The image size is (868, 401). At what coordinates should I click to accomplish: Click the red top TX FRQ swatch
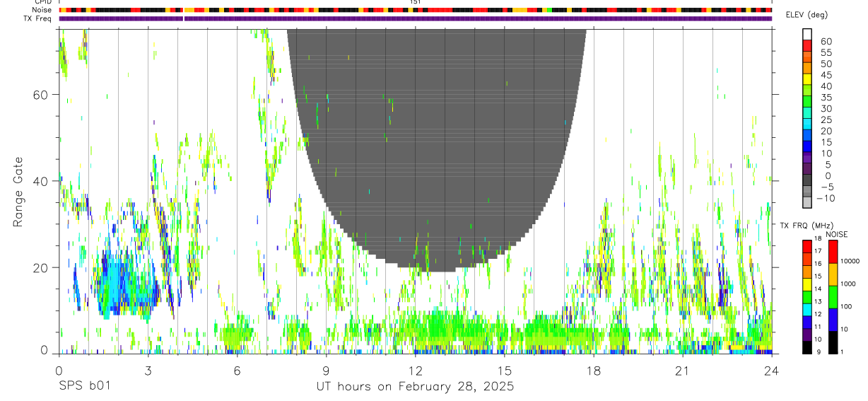pos(807,246)
